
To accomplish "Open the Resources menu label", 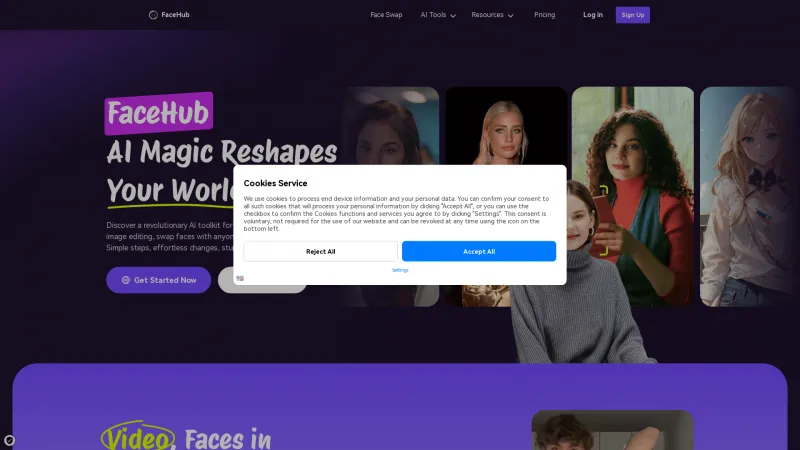I will click(x=487, y=15).
